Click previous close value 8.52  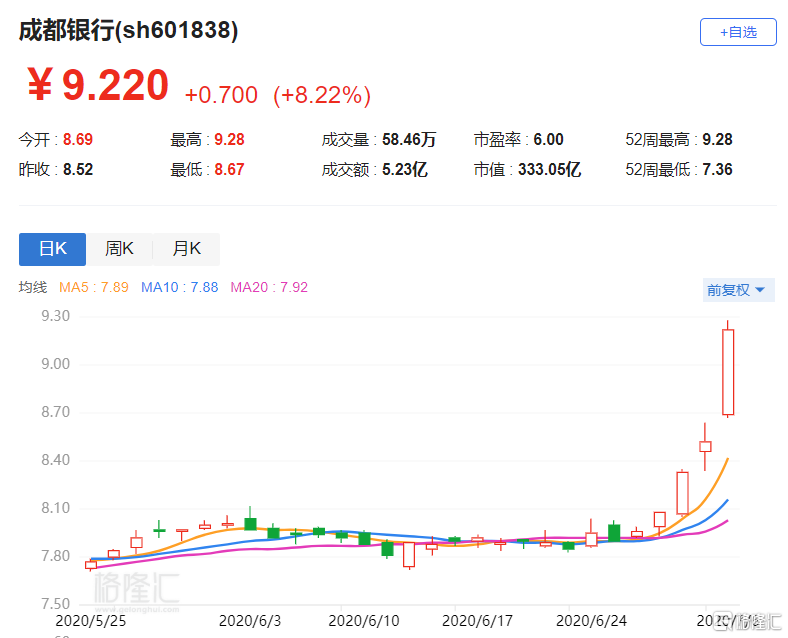click(78, 169)
